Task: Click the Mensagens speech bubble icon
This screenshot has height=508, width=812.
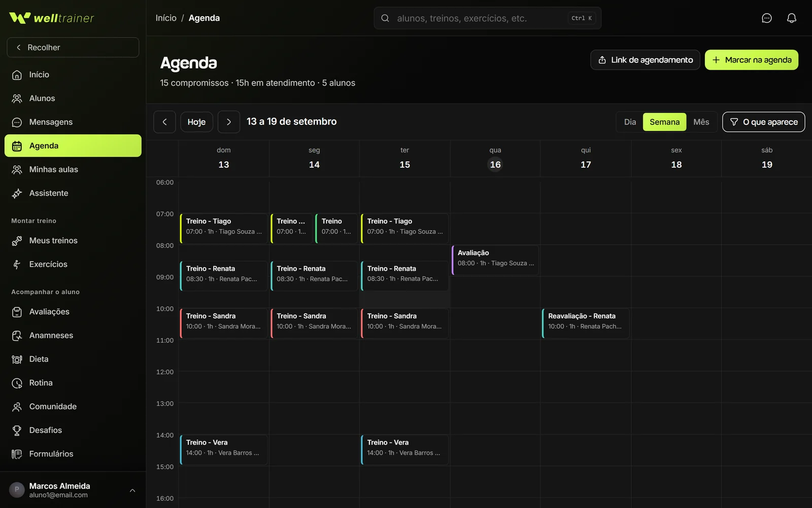Action: (x=17, y=122)
